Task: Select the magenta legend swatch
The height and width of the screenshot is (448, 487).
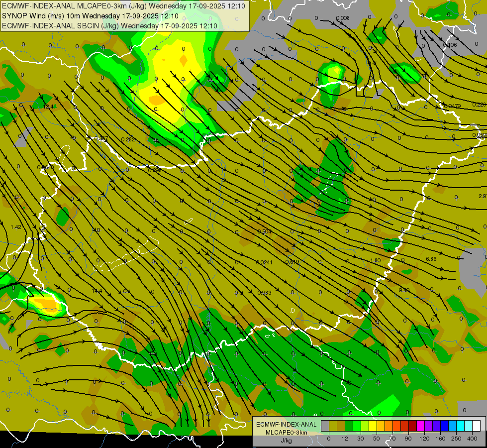Action: pos(420,426)
